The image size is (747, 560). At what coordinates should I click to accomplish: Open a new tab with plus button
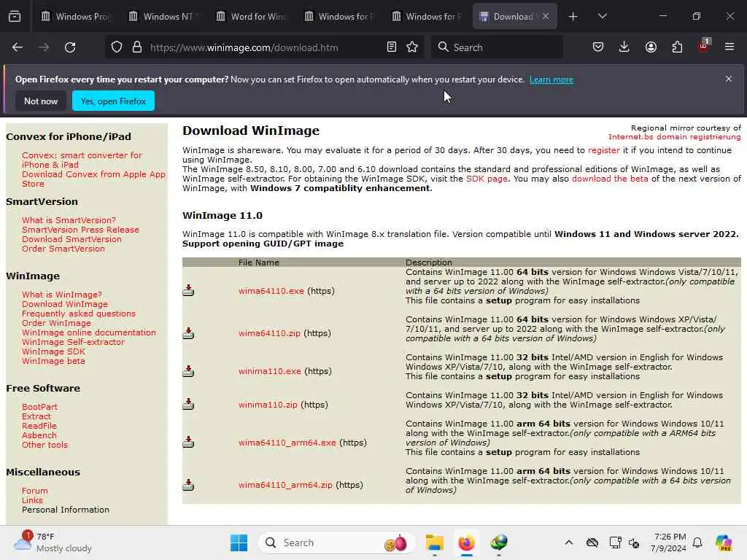click(x=573, y=17)
